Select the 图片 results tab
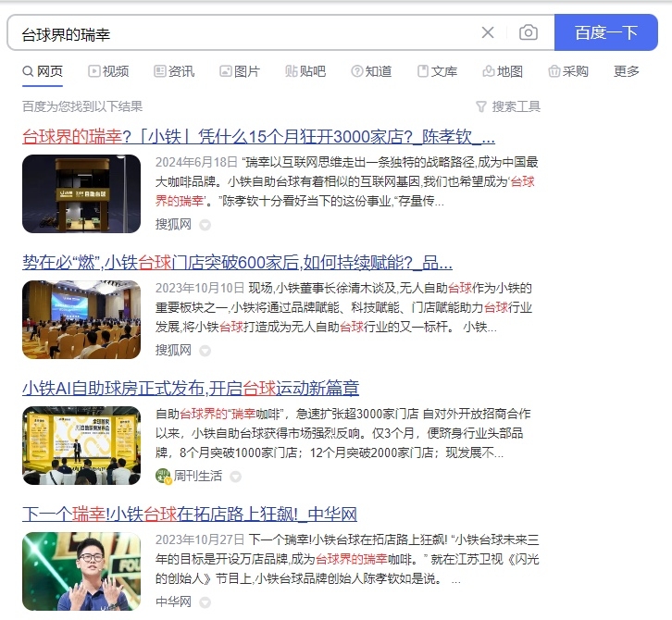The width and height of the screenshot is (672, 620). click(x=240, y=71)
